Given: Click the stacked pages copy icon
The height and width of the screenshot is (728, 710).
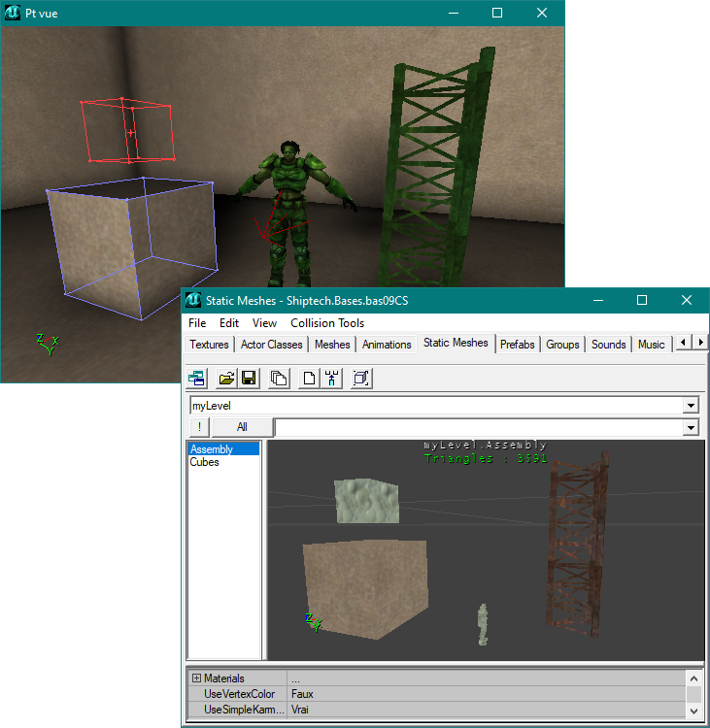Looking at the screenshot, I should 279,379.
